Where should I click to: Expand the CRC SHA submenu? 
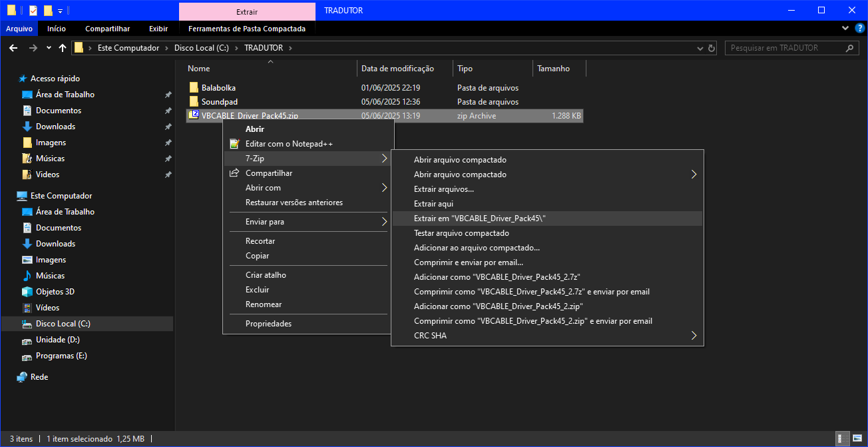694,336
